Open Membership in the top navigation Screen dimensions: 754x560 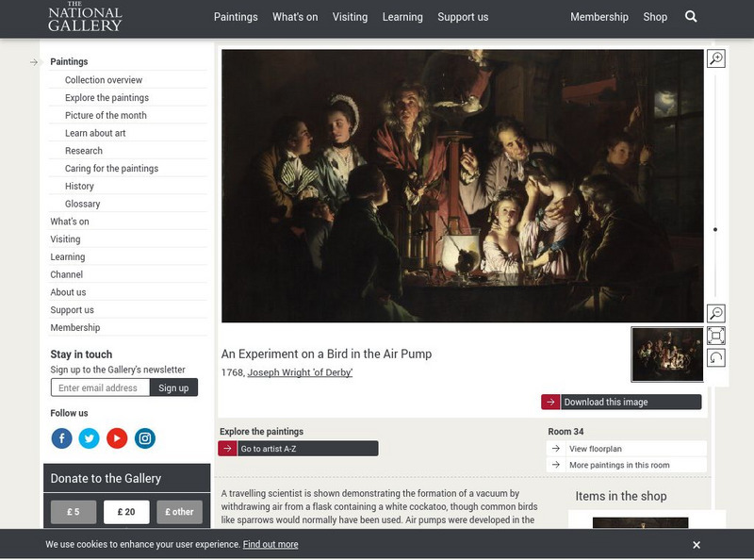click(599, 17)
